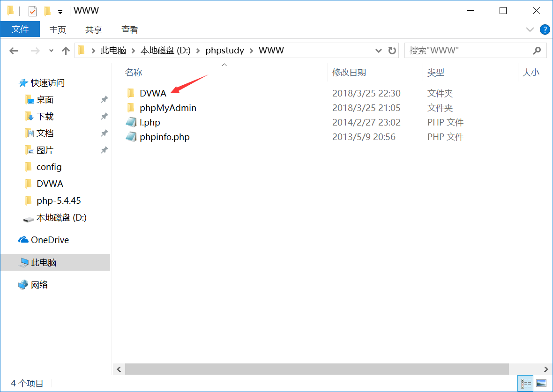Click 本地磁盘 (D:) in the address bar
This screenshot has height=392, width=553.
(165, 51)
